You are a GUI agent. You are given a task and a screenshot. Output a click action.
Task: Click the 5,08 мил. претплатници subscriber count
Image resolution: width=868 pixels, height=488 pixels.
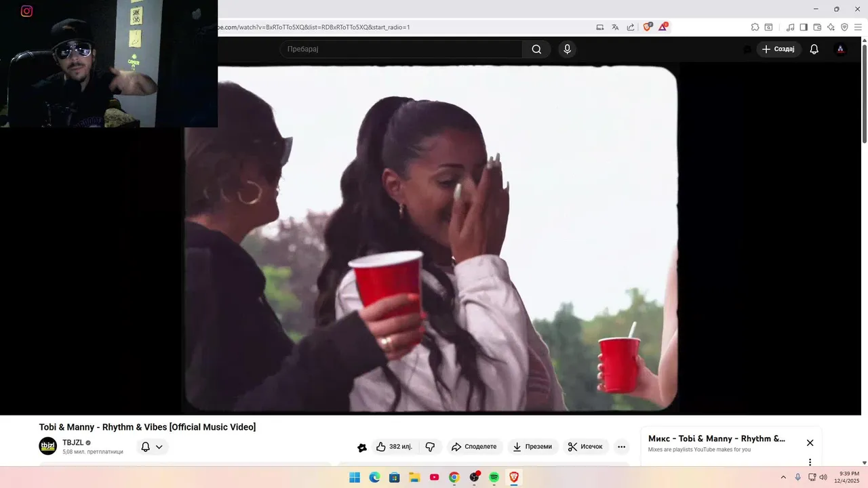tap(93, 452)
